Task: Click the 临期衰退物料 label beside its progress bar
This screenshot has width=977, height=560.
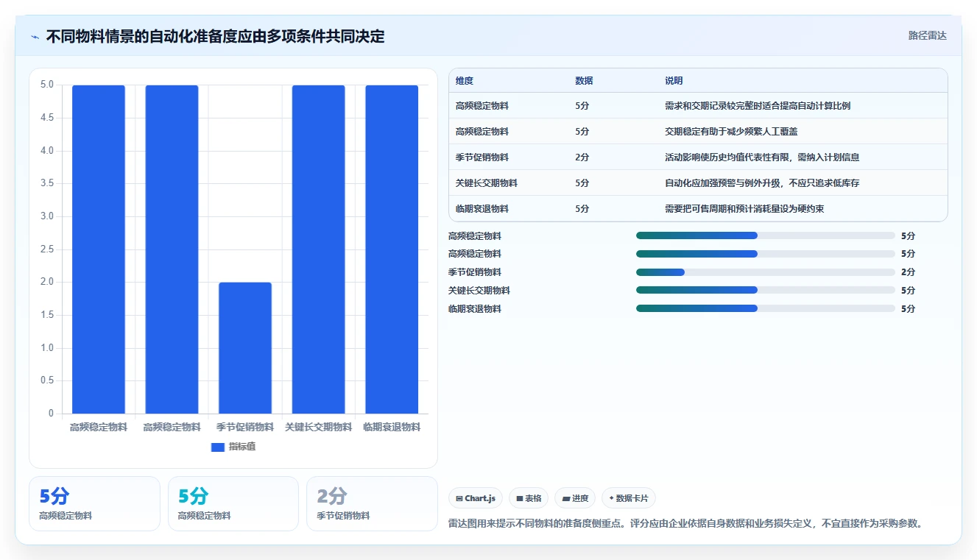Action: tap(475, 309)
